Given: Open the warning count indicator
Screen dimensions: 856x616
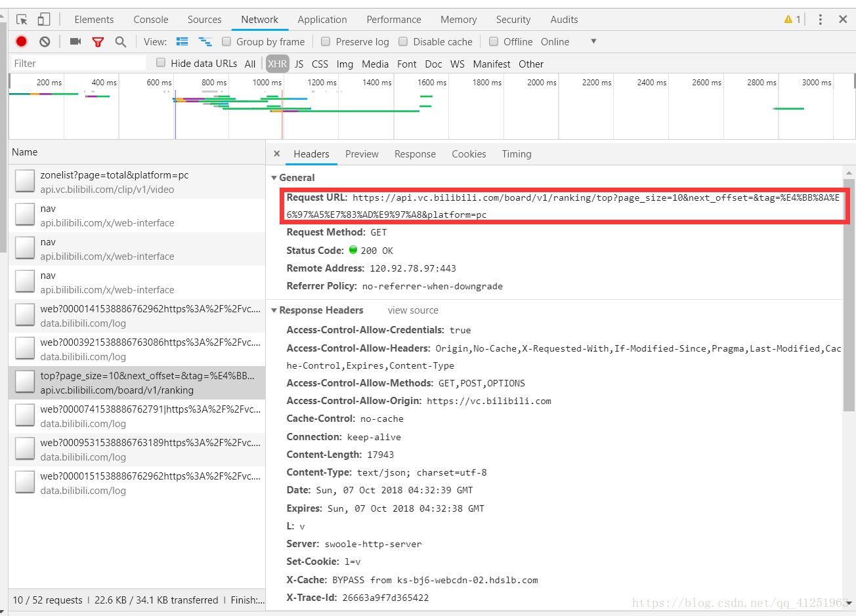Looking at the screenshot, I should click(792, 20).
